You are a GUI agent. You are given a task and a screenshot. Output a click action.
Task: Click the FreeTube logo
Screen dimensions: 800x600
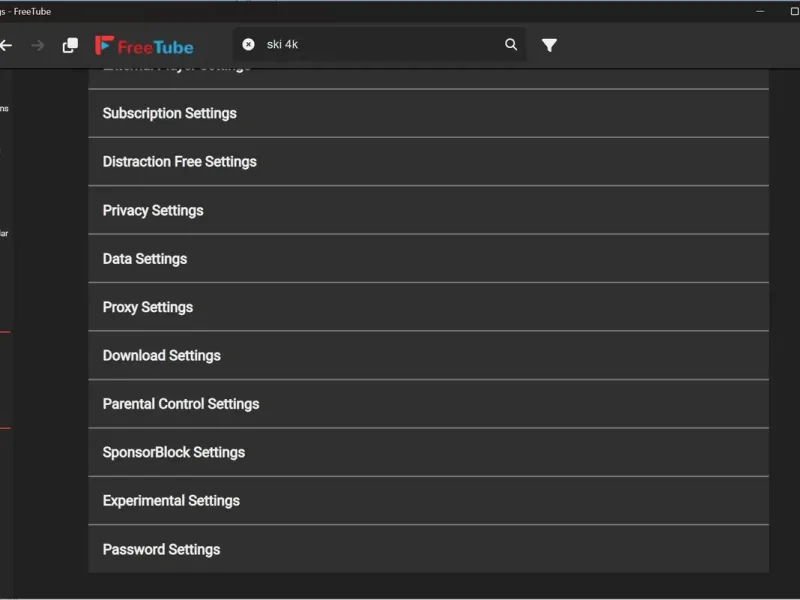pyautogui.click(x=144, y=46)
